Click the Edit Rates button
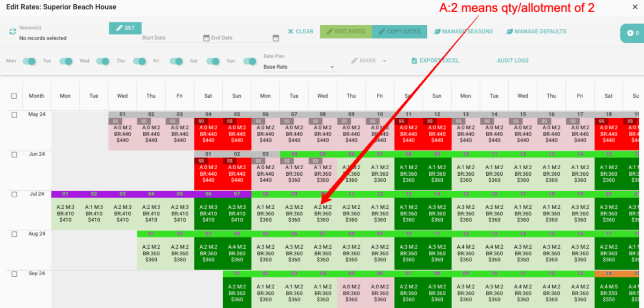Image resolution: width=644 pixels, height=308 pixels. tap(346, 31)
